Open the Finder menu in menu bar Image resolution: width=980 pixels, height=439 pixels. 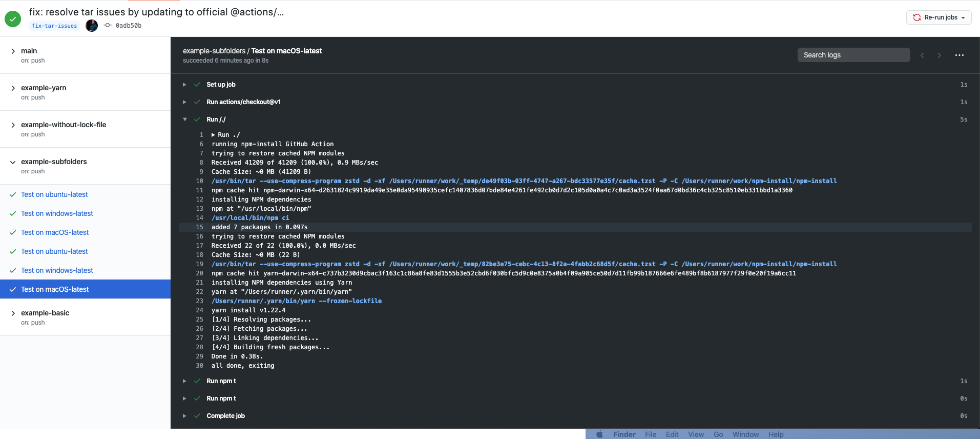624,434
